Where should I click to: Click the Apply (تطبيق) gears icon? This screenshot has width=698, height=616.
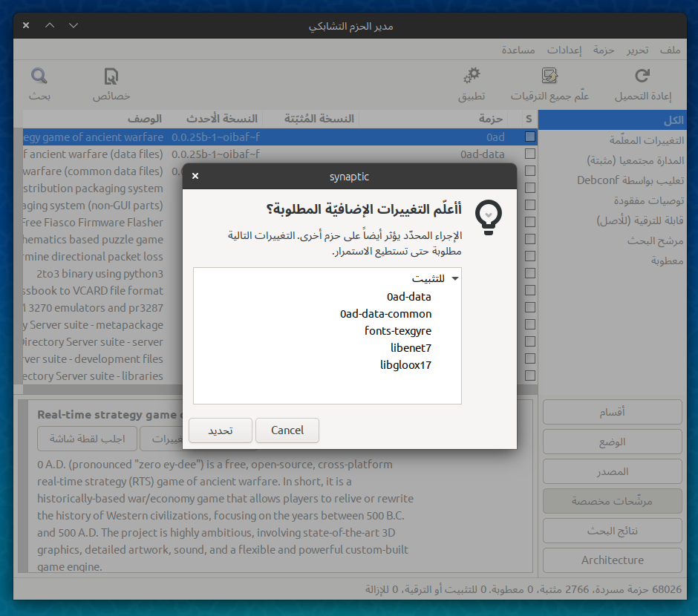(x=472, y=76)
